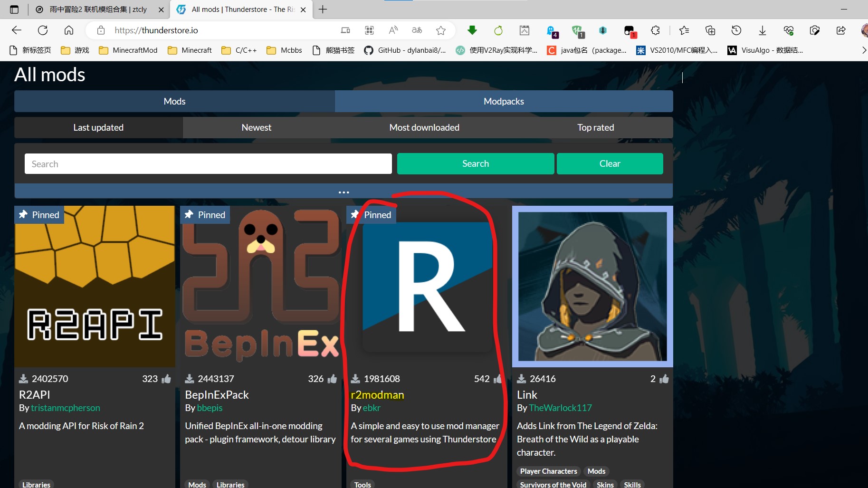Open the Collections icon in toolbar
This screenshot has width=868, height=488.
(710, 30)
